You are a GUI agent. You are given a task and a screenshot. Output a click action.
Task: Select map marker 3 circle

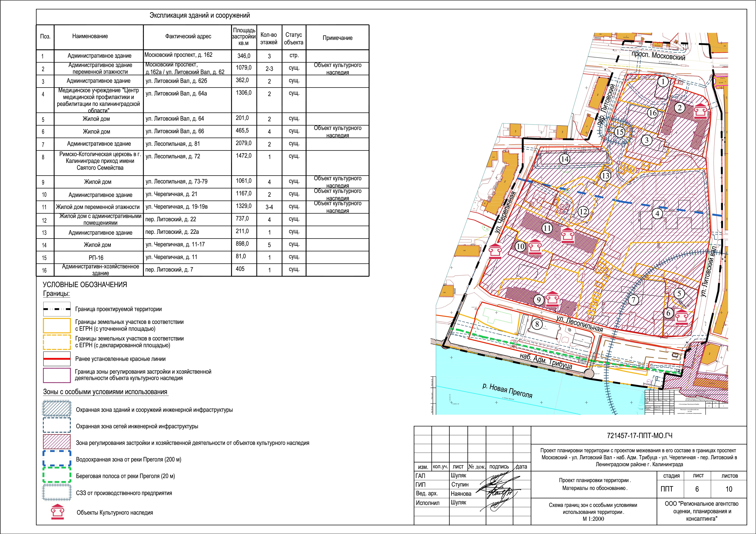647,140
